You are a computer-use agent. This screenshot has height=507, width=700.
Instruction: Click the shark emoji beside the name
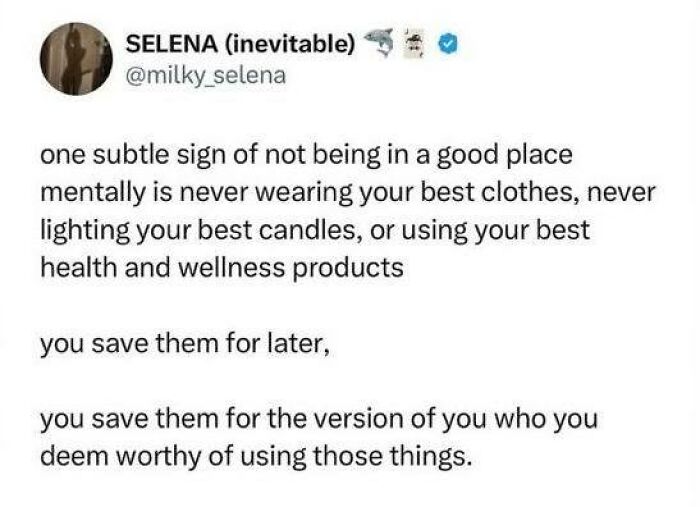pos(378,45)
